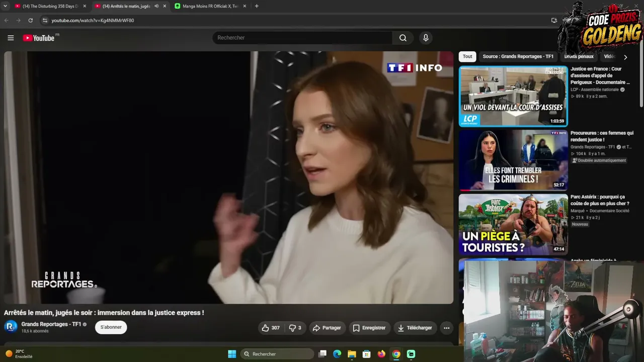Go back with the browser back arrow

click(x=7, y=20)
